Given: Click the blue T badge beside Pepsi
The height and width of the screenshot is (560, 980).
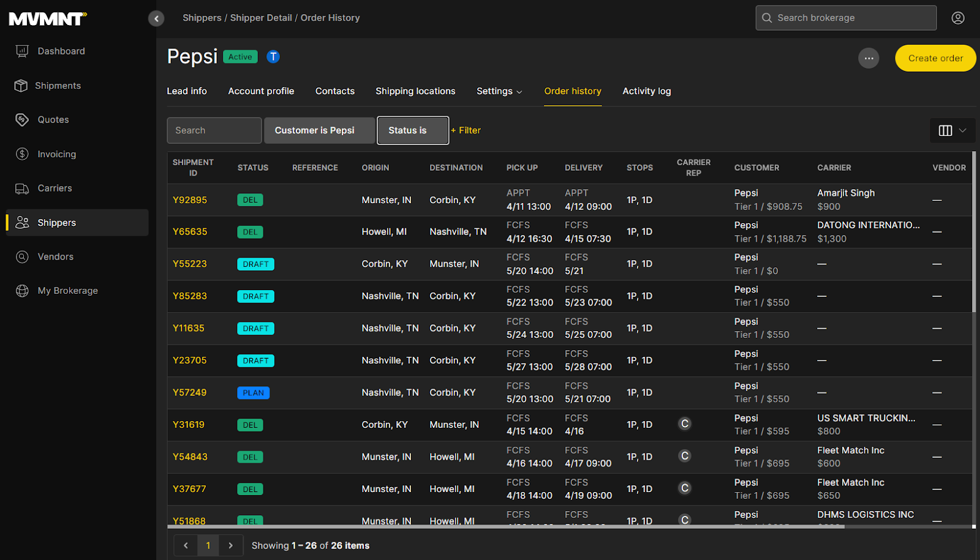Looking at the screenshot, I should pos(273,57).
